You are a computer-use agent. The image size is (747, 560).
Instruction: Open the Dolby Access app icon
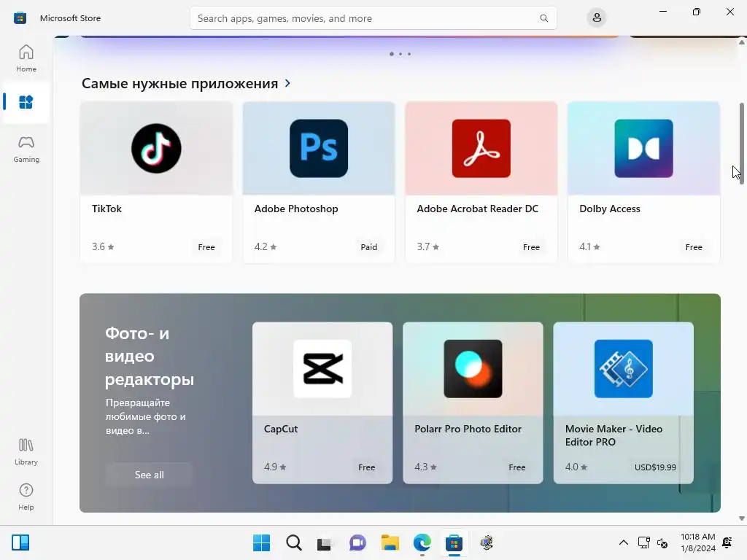click(x=643, y=149)
